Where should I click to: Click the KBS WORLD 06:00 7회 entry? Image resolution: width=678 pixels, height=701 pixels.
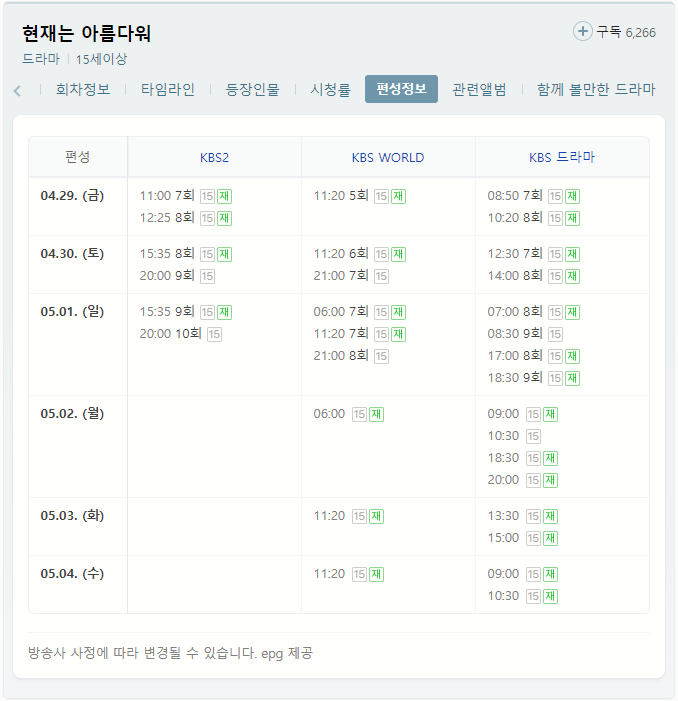point(359,312)
